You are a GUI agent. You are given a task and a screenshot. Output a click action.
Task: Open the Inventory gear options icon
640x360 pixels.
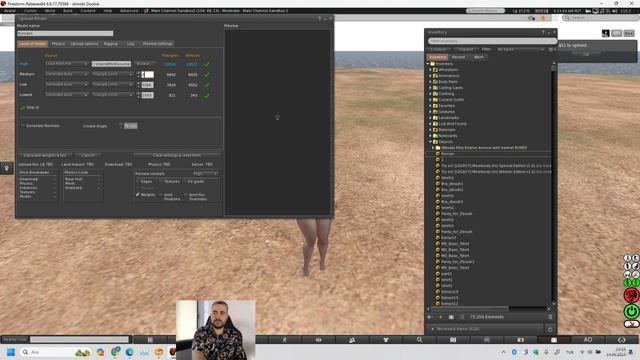[x=550, y=49]
